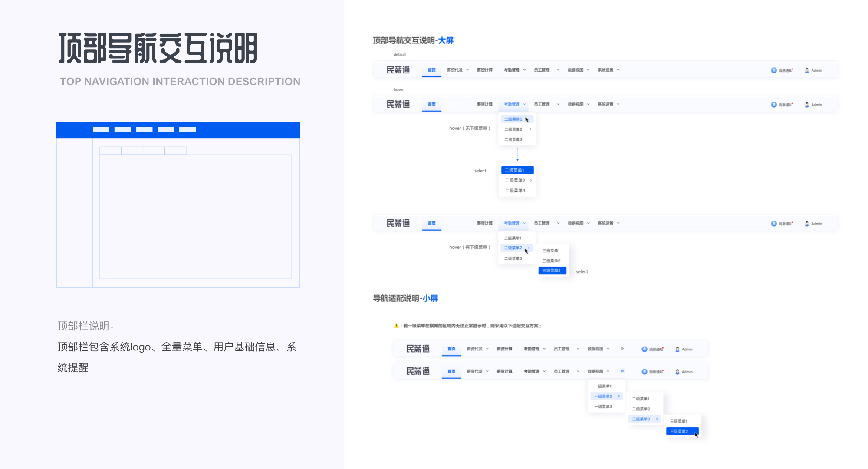Viewport: 868px width, 469px height.
Task: Expand 数据视图 chevron in hover-labeled navbar
Action: point(588,104)
